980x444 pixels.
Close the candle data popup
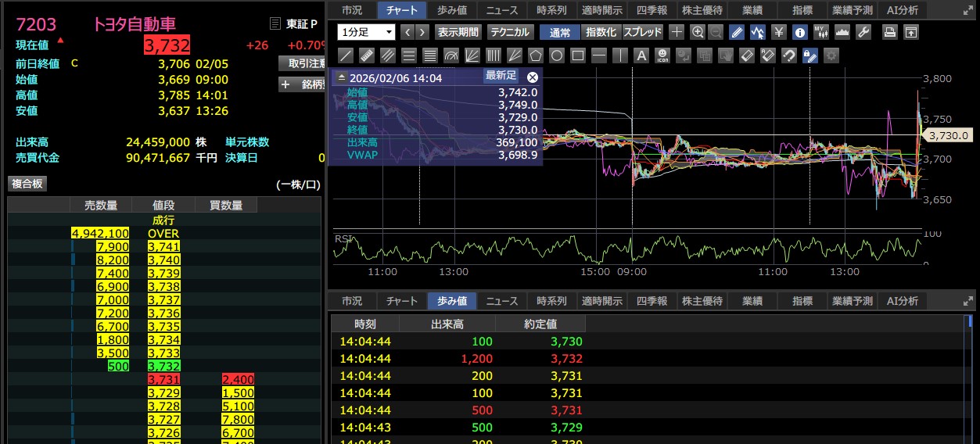(533, 77)
